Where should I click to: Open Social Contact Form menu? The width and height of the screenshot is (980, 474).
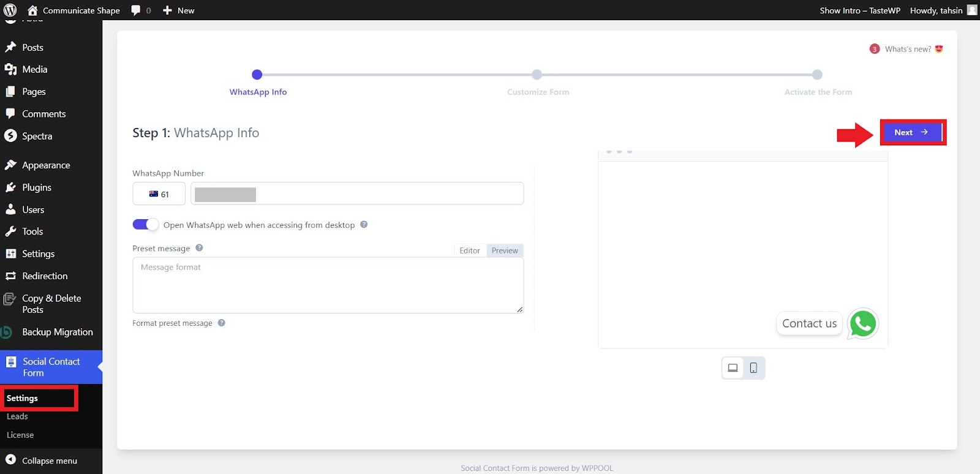(51, 367)
